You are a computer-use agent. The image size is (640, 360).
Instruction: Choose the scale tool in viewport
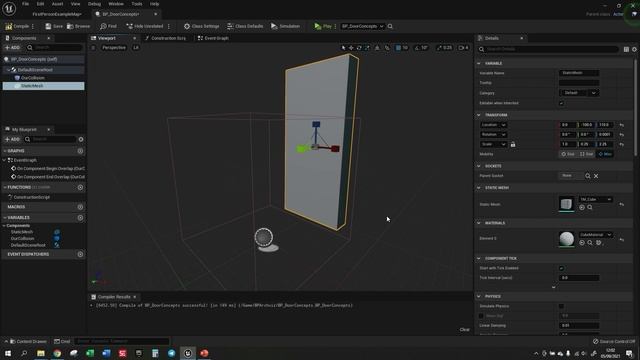[367, 48]
